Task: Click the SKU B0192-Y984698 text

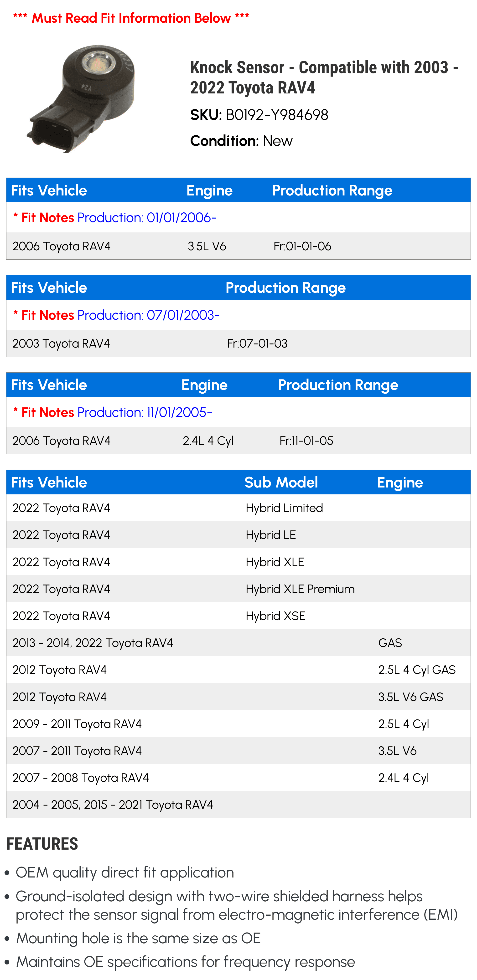Action: 259,115
